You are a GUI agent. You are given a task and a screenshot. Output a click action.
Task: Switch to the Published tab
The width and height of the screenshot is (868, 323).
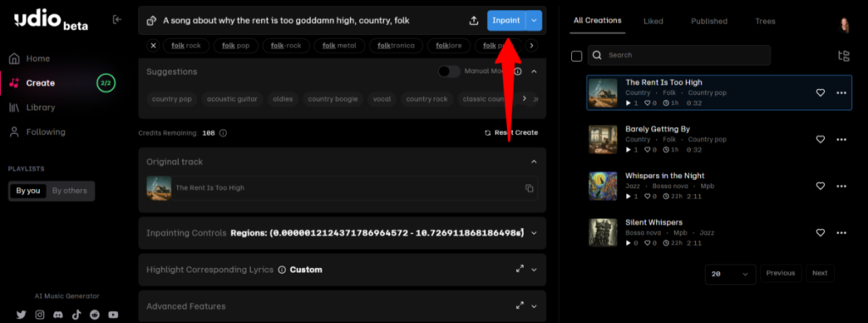point(709,21)
